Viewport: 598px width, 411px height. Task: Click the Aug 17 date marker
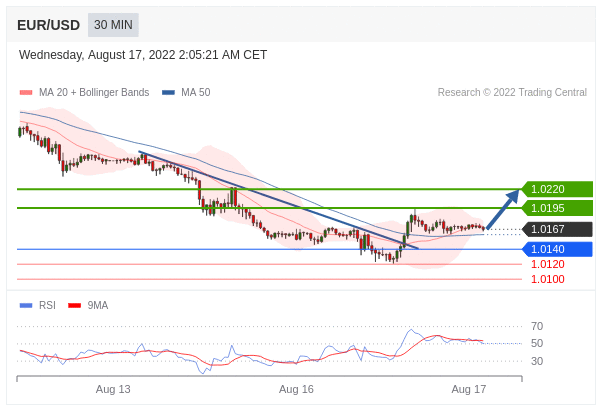click(469, 389)
